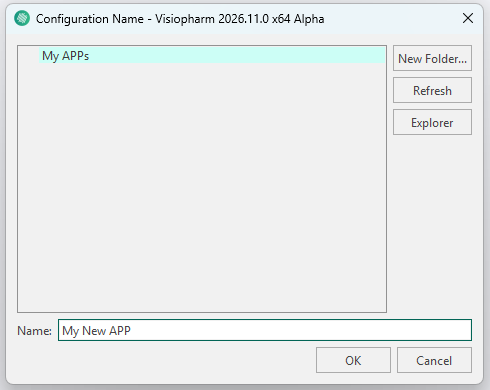Confirm with the OK button
The height and width of the screenshot is (390, 490).
[353, 360]
